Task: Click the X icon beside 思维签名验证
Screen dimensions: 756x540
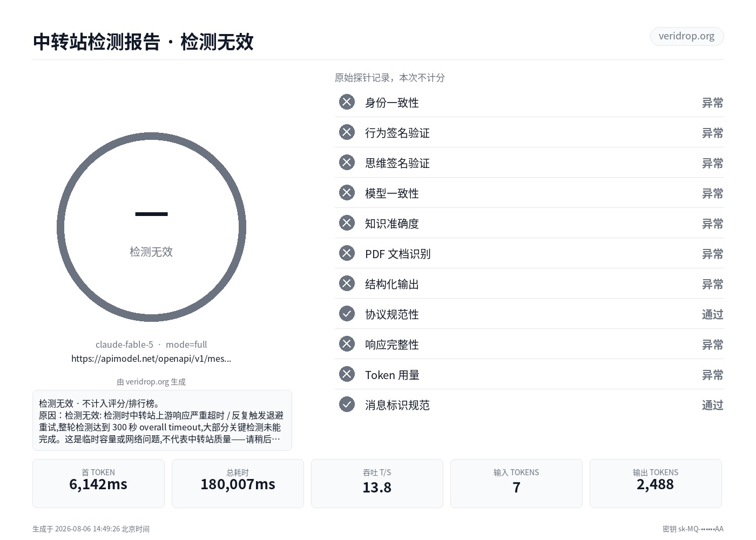Action: pos(347,163)
